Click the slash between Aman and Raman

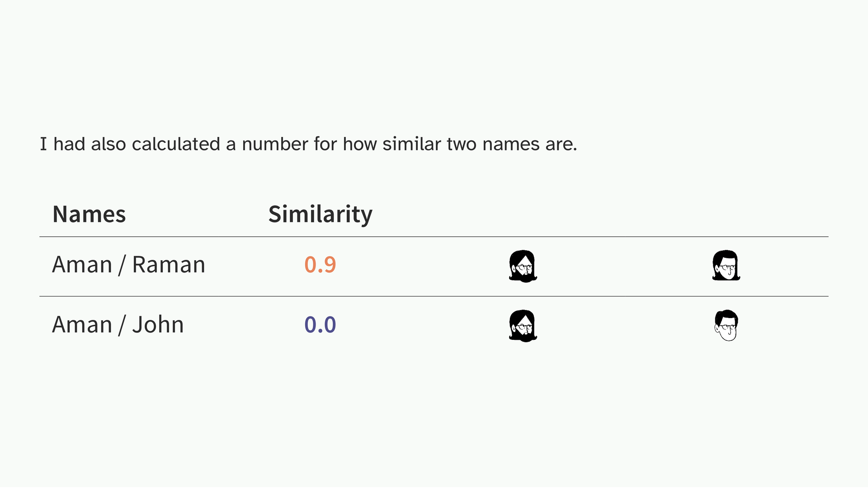pos(122,266)
